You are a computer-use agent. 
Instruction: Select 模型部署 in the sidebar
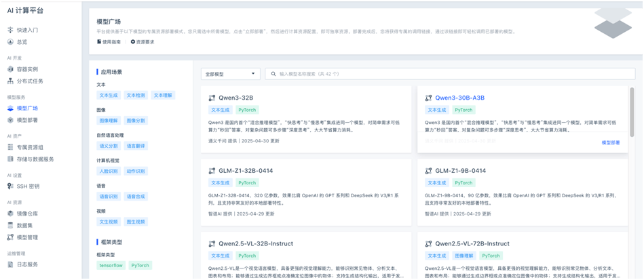click(x=28, y=120)
